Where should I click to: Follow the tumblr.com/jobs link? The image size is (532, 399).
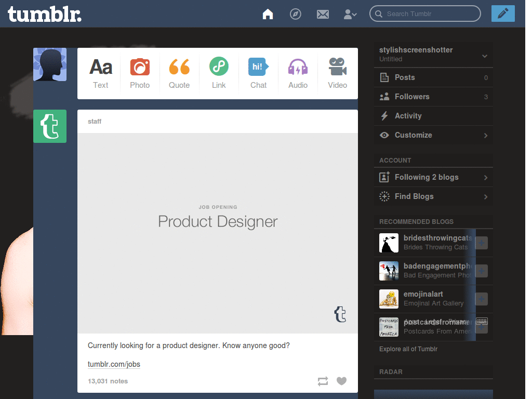pos(114,364)
